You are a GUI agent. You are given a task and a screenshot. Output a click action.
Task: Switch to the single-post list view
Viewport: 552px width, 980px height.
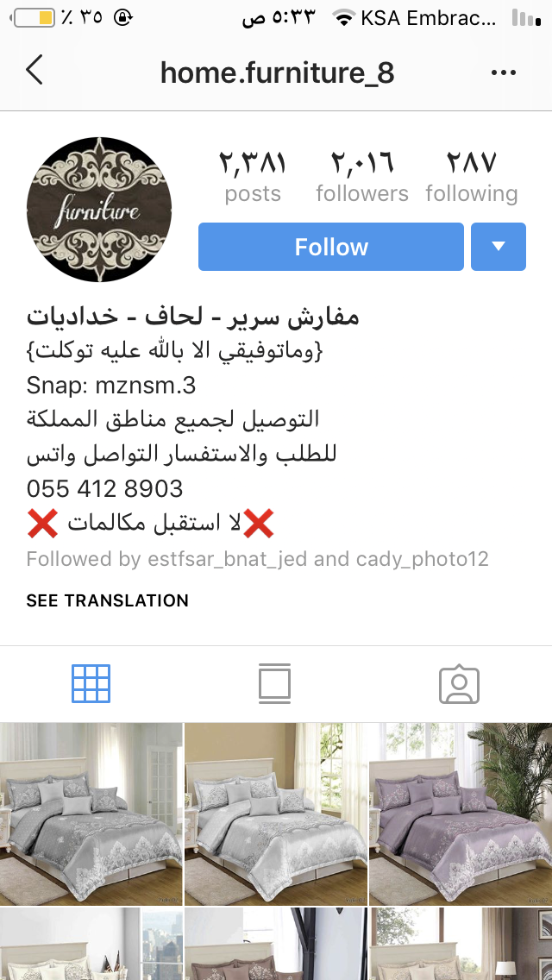pyautogui.click(x=275, y=684)
